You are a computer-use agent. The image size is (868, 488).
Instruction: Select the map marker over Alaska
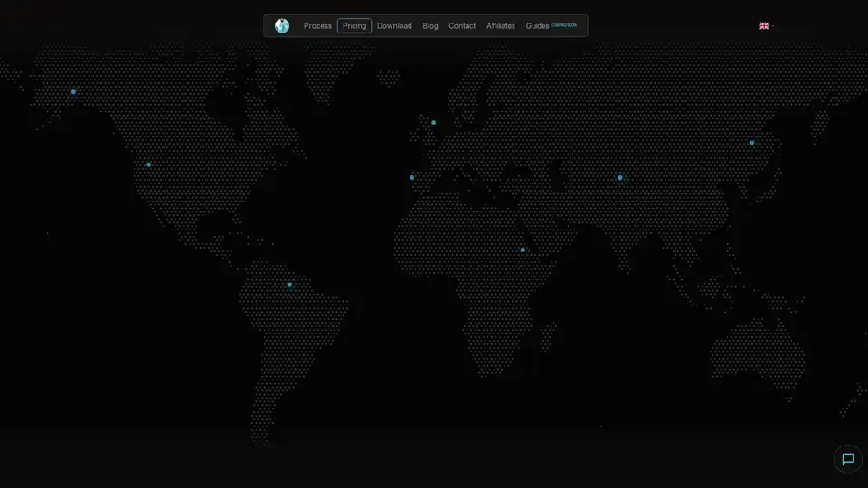[74, 92]
